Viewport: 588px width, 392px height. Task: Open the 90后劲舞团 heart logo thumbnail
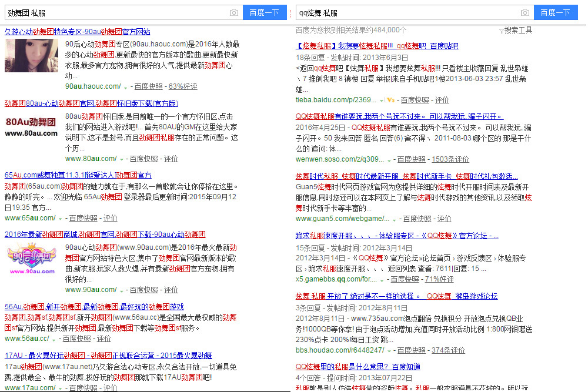point(32,259)
